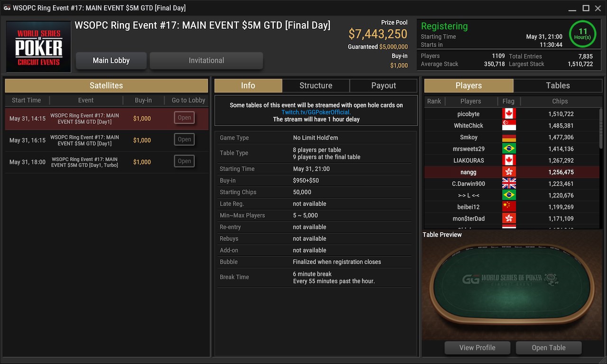Click the Brazil flag beside mrsweets29
The height and width of the screenshot is (364, 607).
point(509,149)
